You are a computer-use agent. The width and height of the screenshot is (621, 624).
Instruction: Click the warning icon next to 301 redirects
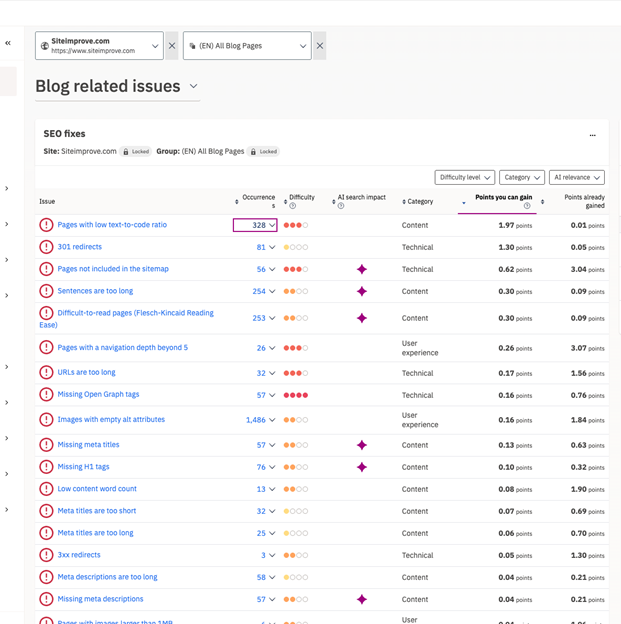(46, 247)
